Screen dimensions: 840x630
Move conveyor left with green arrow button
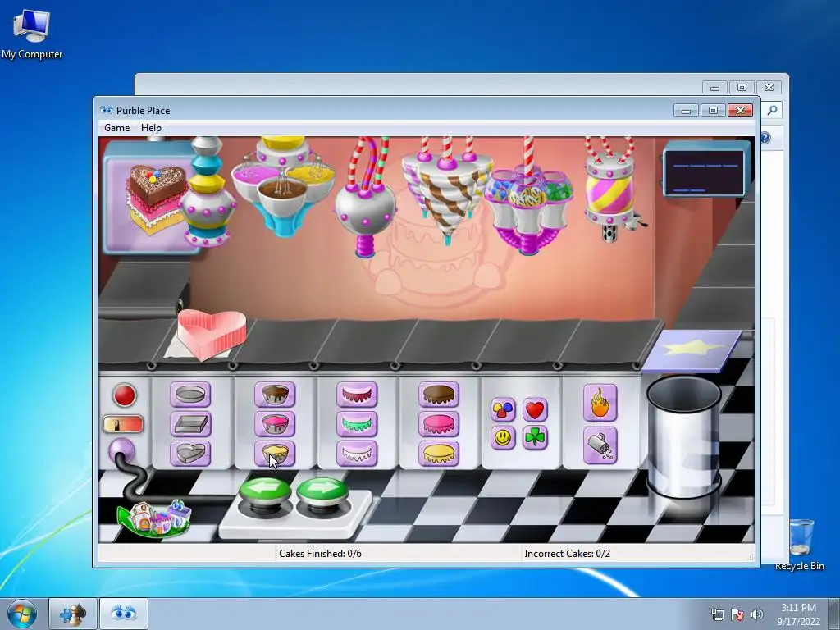coord(265,491)
